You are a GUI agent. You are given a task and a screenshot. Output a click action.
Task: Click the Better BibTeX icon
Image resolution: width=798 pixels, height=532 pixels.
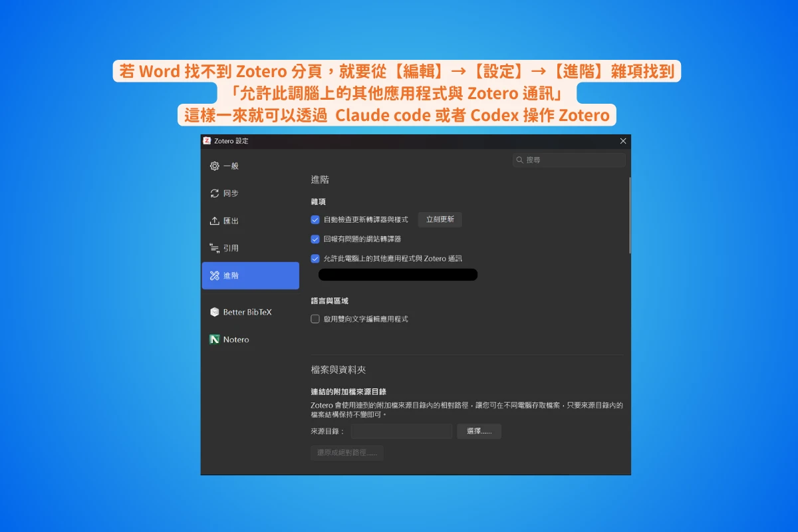214,312
